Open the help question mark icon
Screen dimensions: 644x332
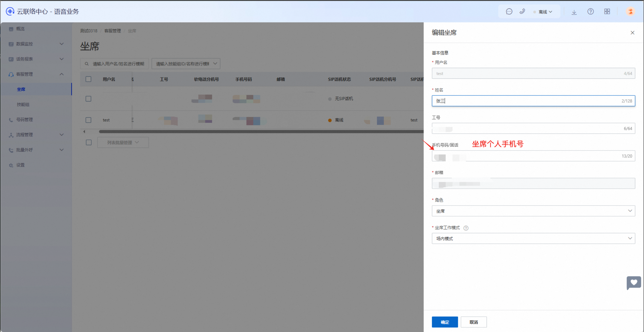[591, 12]
